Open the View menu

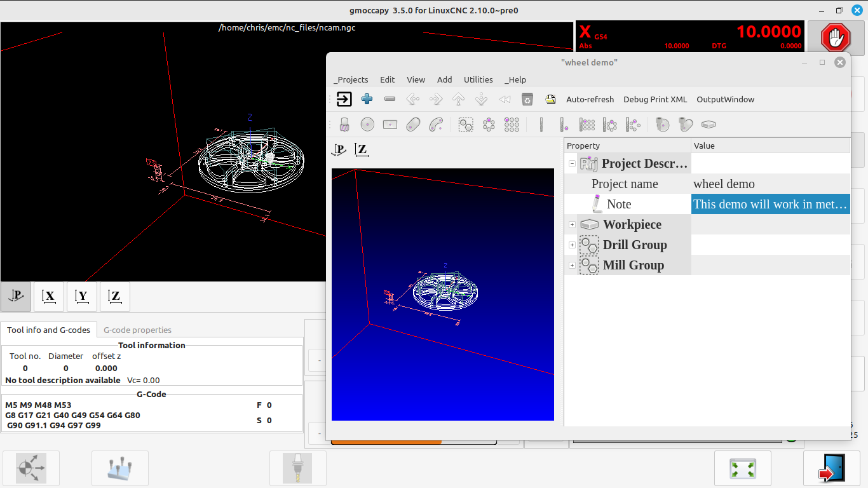[x=416, y=79]
